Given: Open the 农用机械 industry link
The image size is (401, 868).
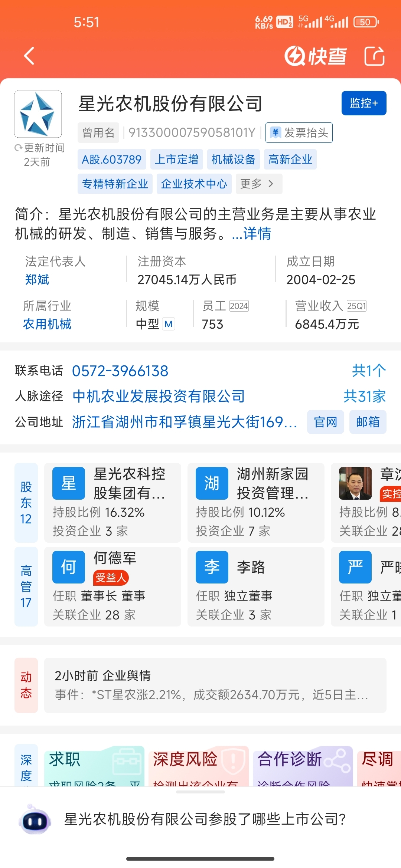Looking at the screenshot, I should (47, 324).
